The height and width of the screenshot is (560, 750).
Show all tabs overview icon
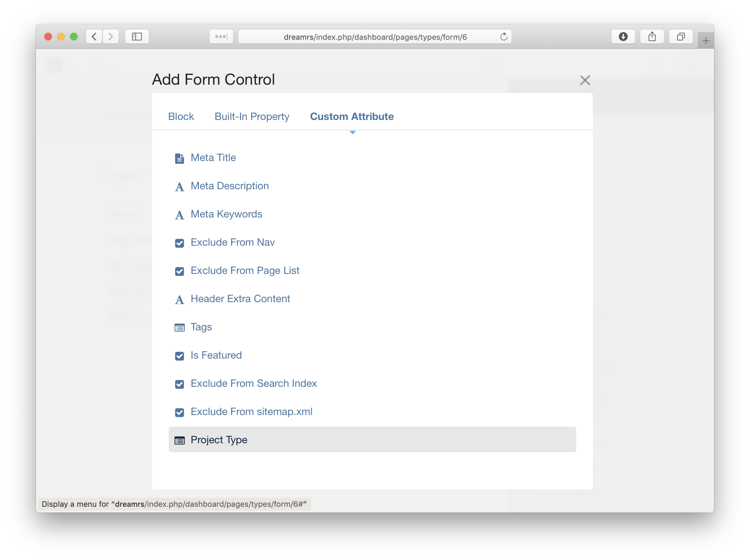click(x=680, y=37)
